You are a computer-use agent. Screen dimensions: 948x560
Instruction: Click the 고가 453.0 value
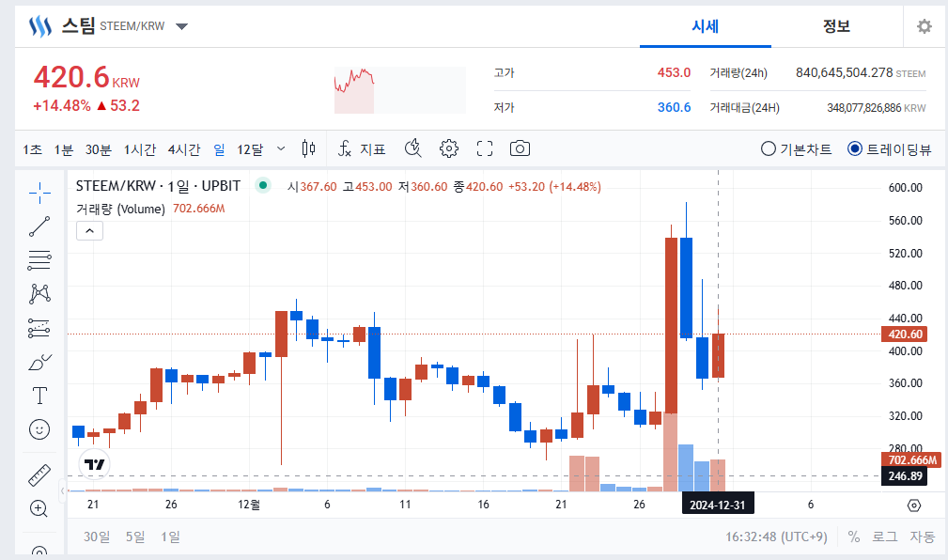(x=674, y=72)
